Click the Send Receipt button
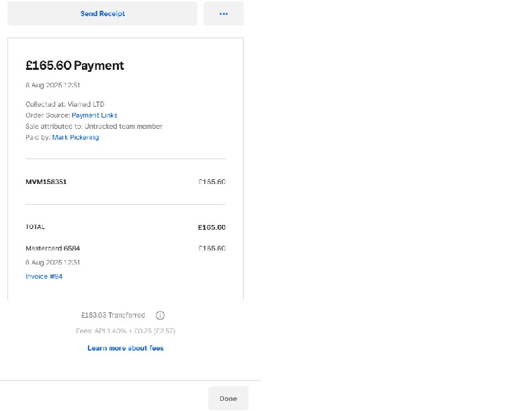Image resolution: width=532 pixels, height=411 pixels. 103,13
